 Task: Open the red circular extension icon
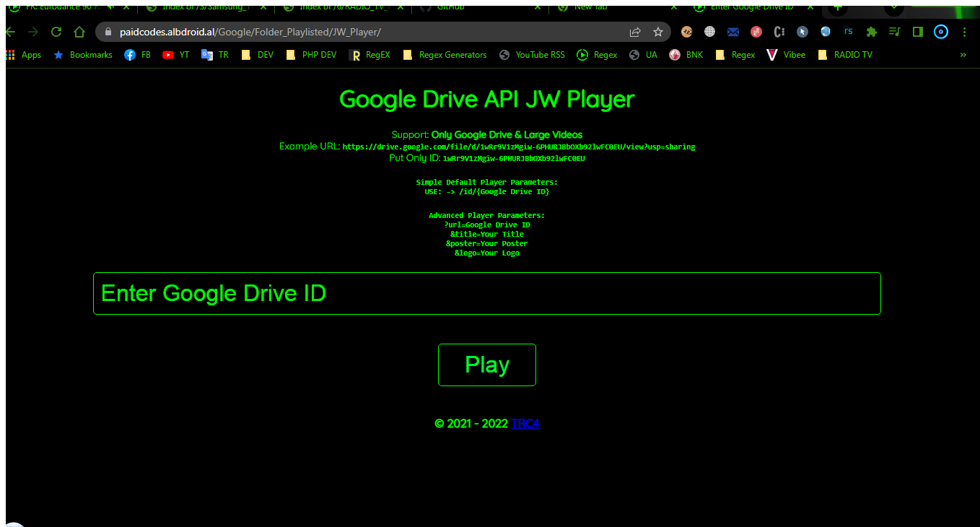(756, 32)
